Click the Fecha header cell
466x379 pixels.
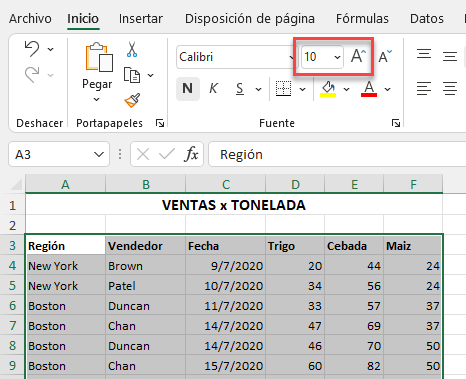pos(226,246)
